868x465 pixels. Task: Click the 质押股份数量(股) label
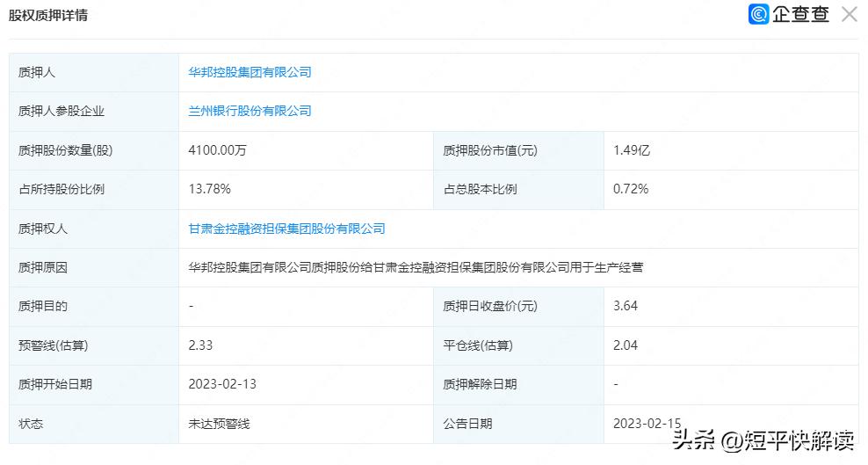click(x=65, y=150)
